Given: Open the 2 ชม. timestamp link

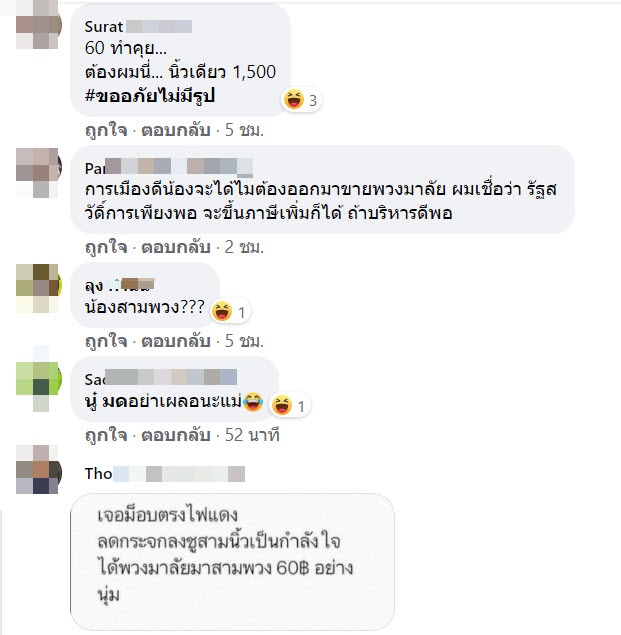Looking at the screenshot, I should [244, 247].
